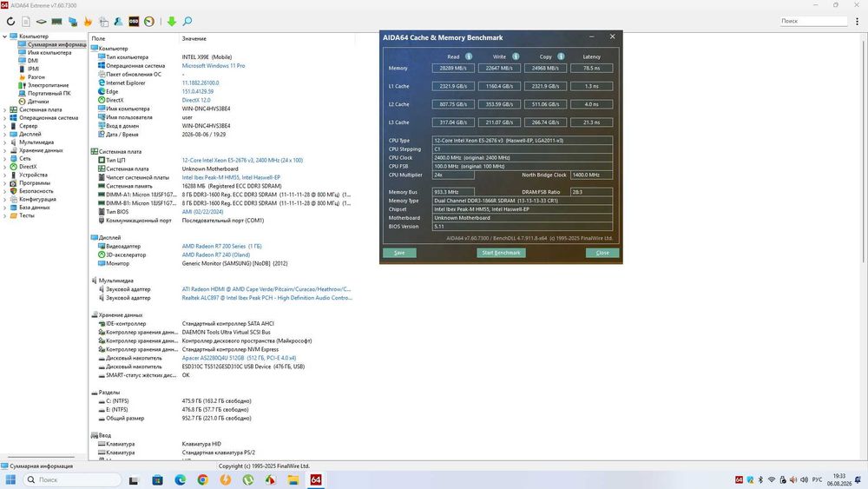Expand the Хранение данных tree node
This screenshot has height=489, width=868.
click(5, 150)
